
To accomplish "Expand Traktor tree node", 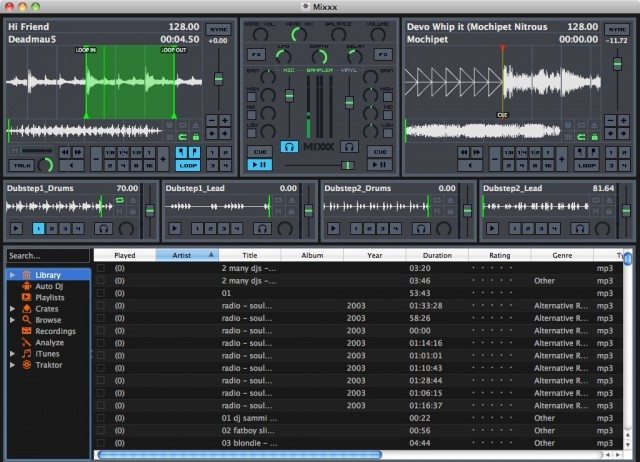I will click(x=13, y=365).
